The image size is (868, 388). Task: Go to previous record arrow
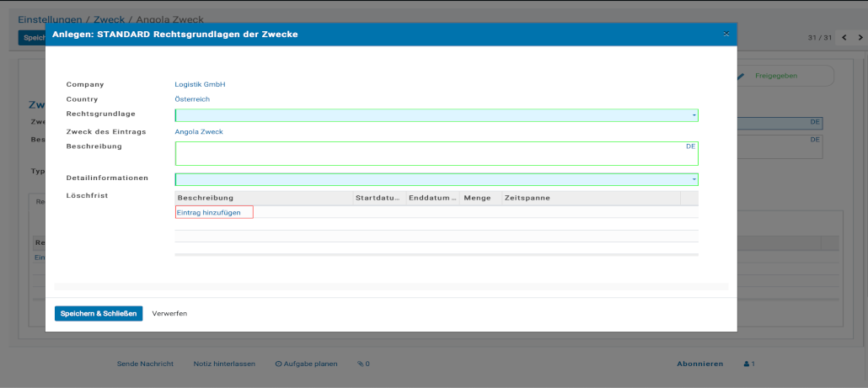coord(844,38)
